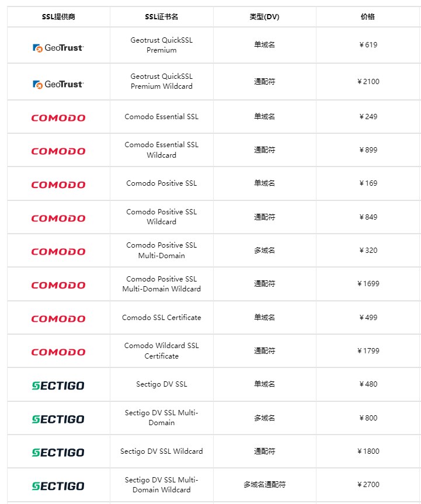Click the GeoTrust logo in the Wildcard row

[x=58, y=84]
